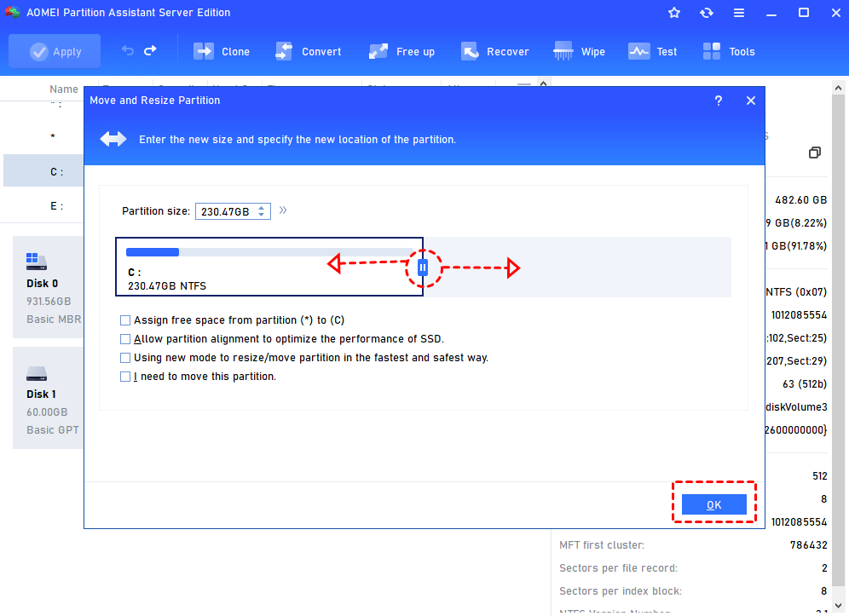Click Sectors per index block label
Screen dimensions: 849x616
(x=621, y=591)
